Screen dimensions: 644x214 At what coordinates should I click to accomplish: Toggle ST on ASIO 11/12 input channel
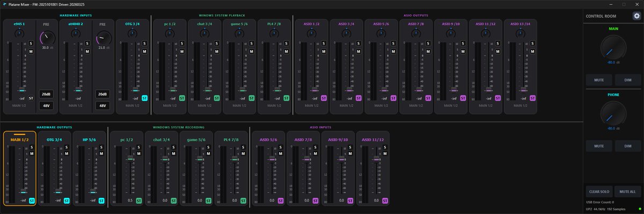(x=385, y=200)
